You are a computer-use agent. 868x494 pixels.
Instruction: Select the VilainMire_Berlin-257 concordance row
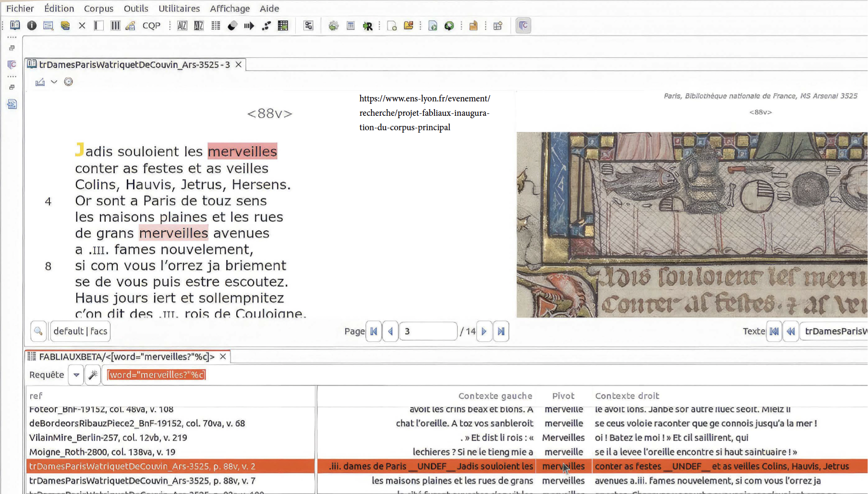(x=108, y=438)
